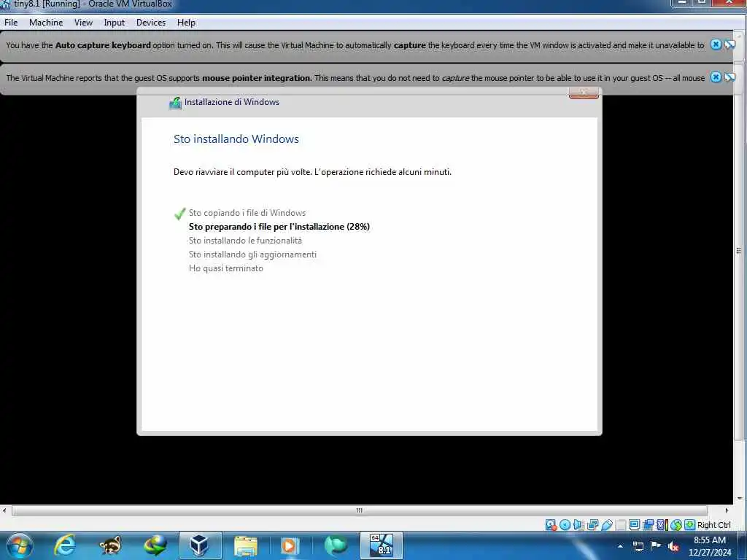The image size is (747, 560).
Task: Launch Internet Explorer from taskbar
Action: [65, 545]
